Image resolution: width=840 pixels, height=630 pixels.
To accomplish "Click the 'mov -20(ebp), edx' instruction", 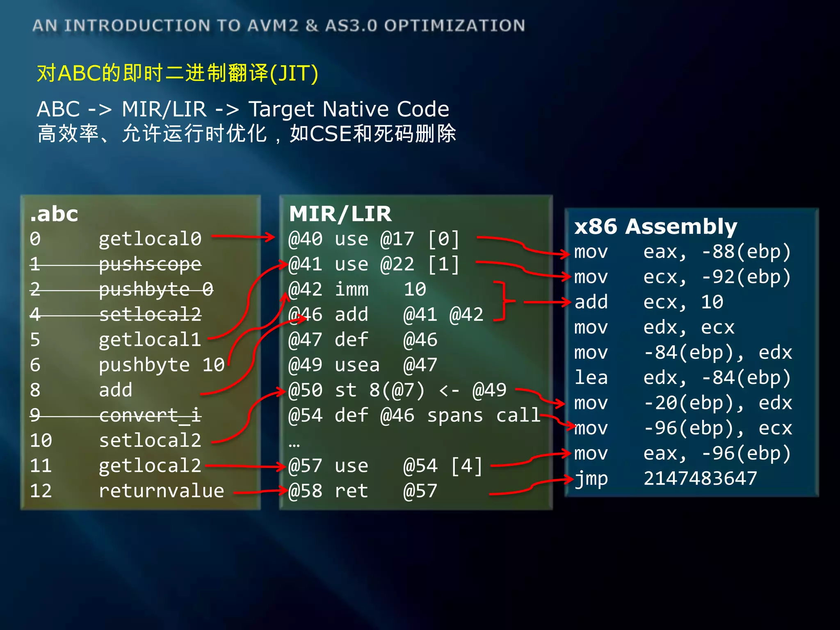I will 683,403.
